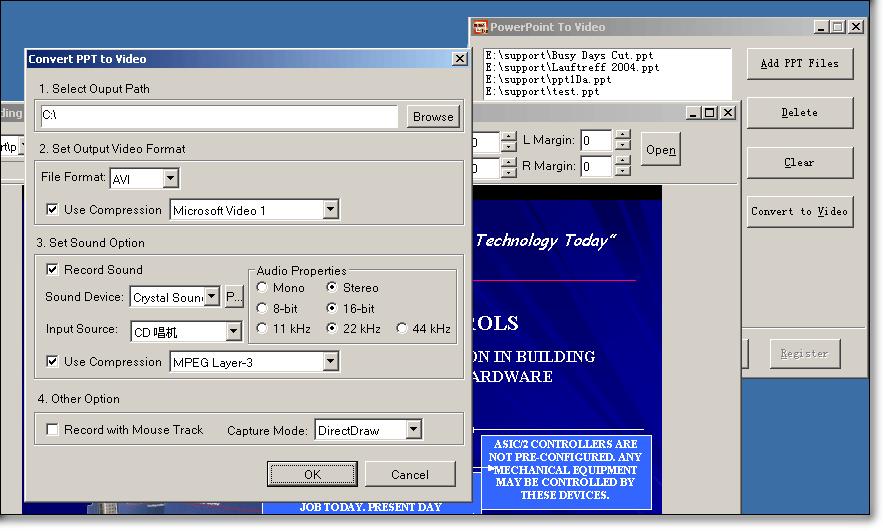
Task: Open the Sound Device dropdown
Action: pyautogui.click(x=211, y=297)
